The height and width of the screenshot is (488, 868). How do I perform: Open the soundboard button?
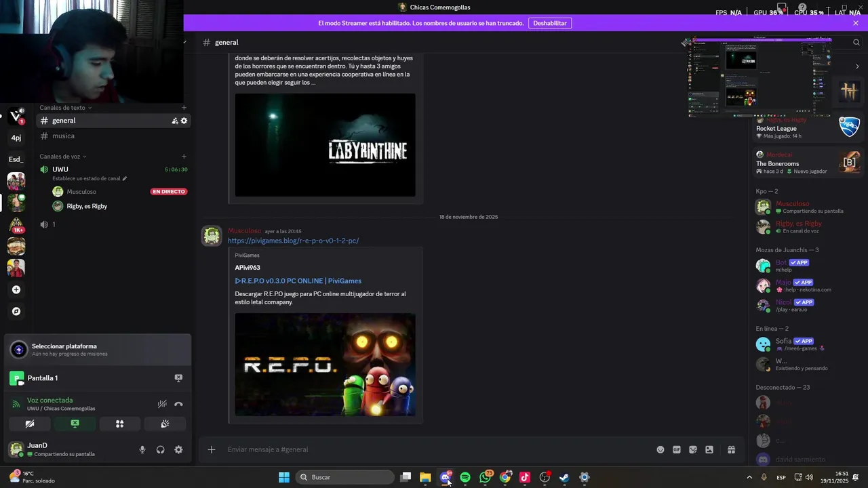click(165, 424)
